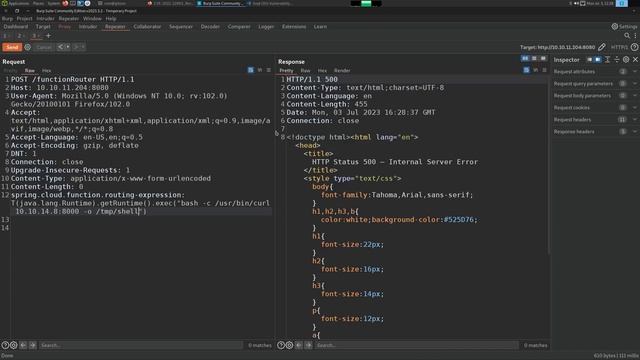
Task: Click the Repeater search magnifier icon
Action: click(627, 36)
